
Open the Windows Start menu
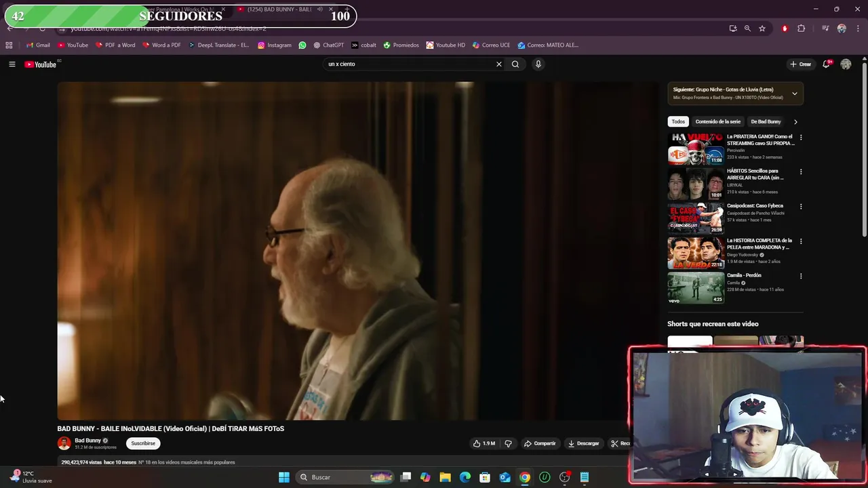(x=284, y=477)
